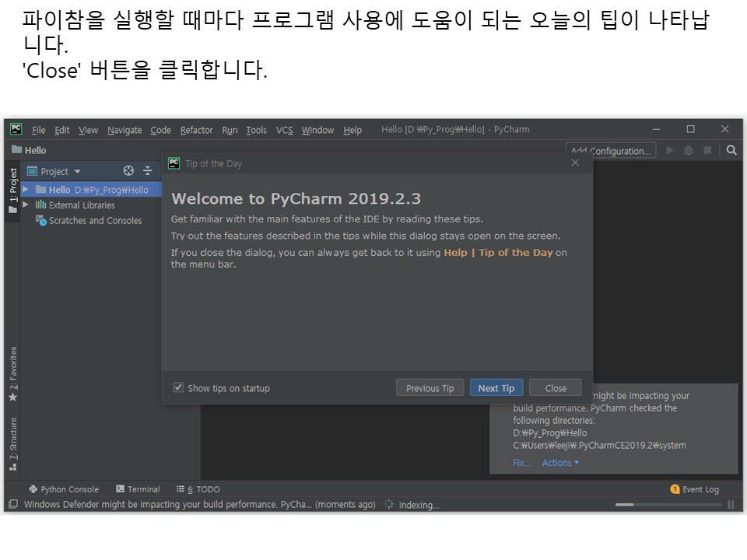Click the Run play icon in toolbar
Screen dimensions: 747x560
coord(670,150)
